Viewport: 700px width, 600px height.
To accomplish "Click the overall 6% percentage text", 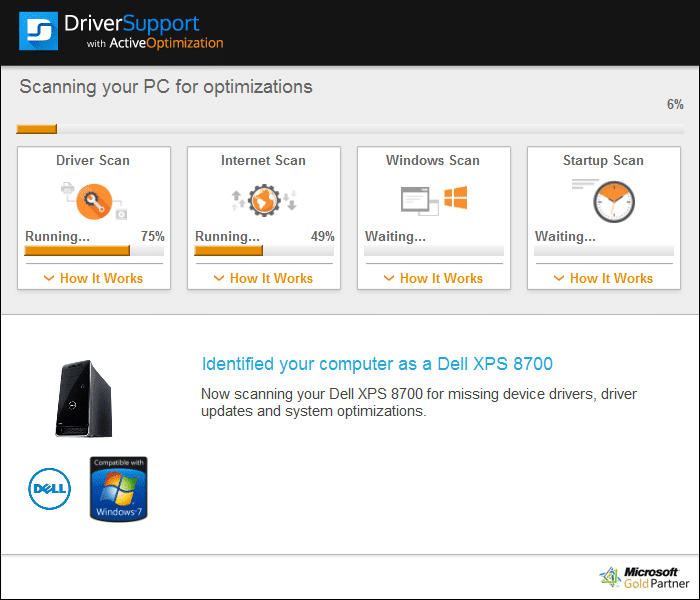I will pyautogui.click(x=675, y=104).
